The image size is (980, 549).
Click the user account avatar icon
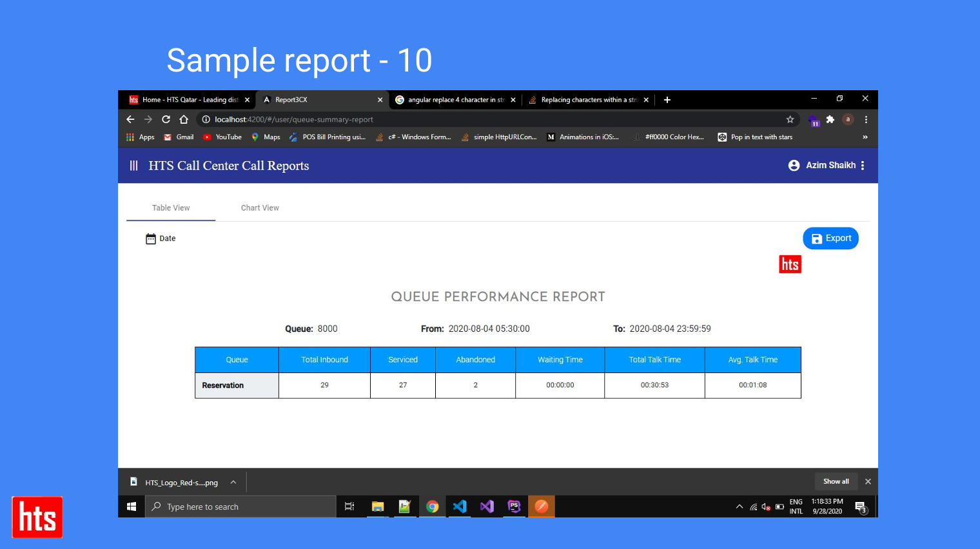[794, 166]
